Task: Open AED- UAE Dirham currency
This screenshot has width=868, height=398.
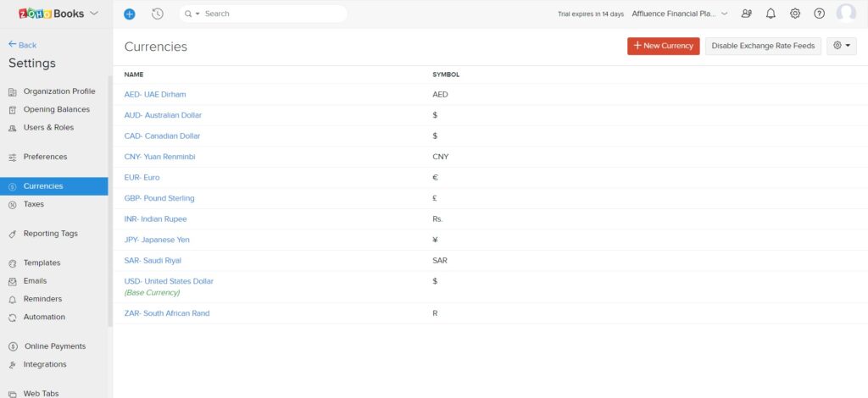Action: (x=155, y=95)
